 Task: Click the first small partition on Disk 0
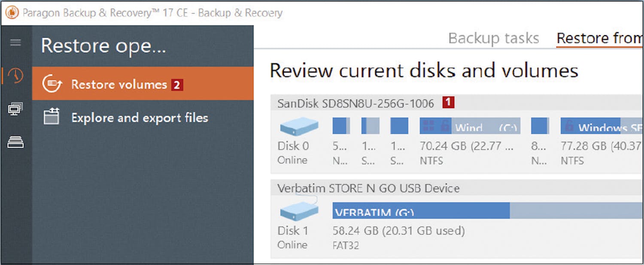[341, 126]
